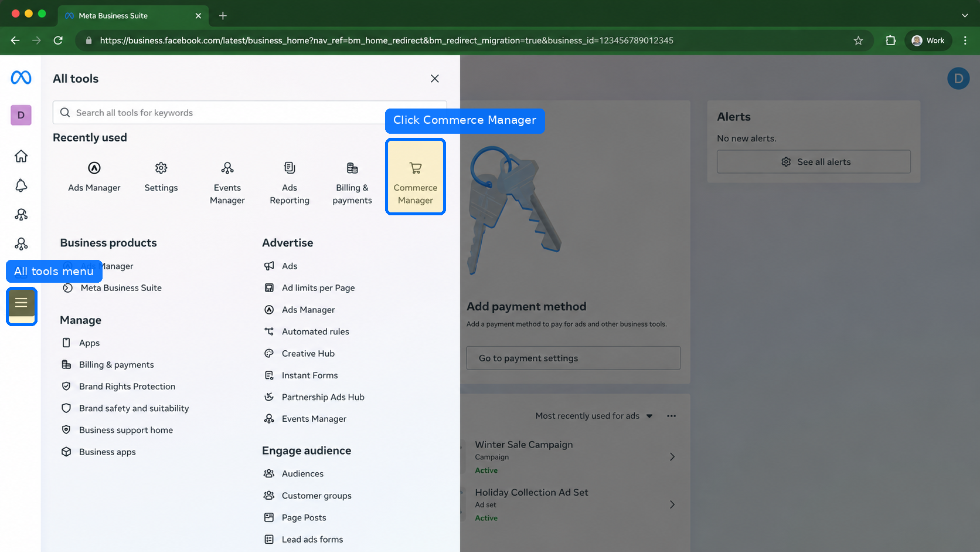Open browser three-dot menu
This screenshot has width=980, height=552.
(965, 40)
